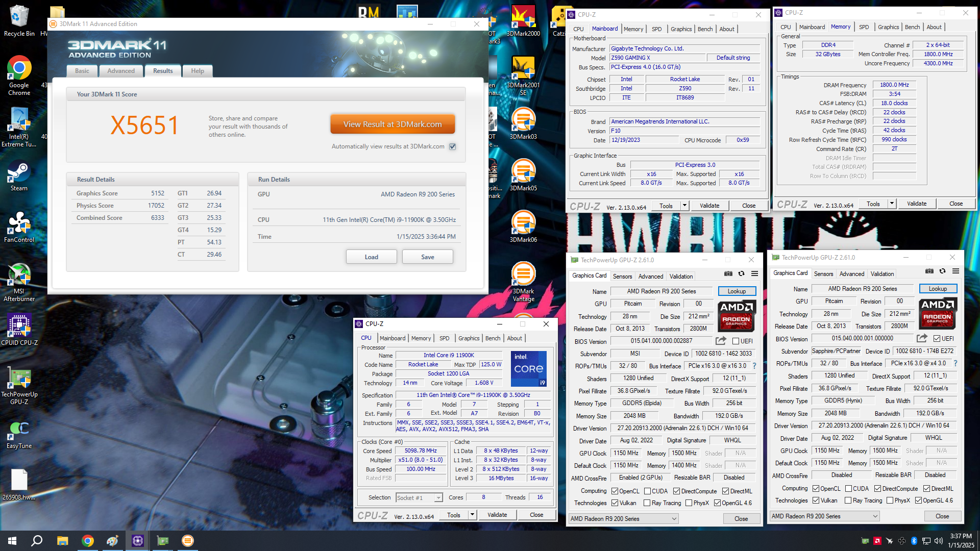The height and width of the screenshot is (551, 980).
Task: Open Google Chrome desktop shortcut
Action: [19, 76]
